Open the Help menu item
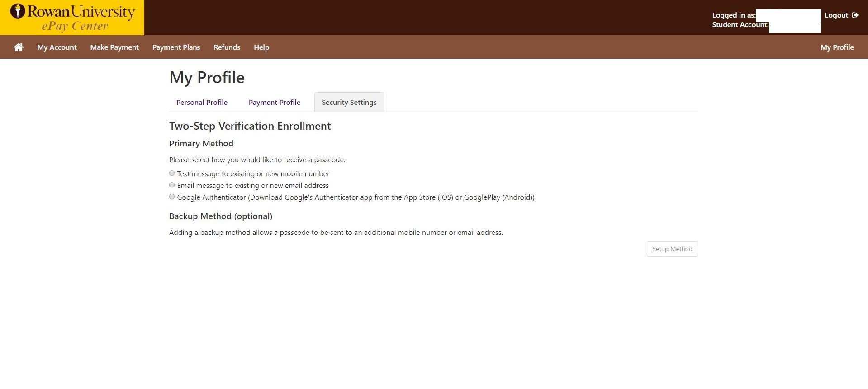Image resolution: width=868 pixels, height=389 pixels. tap(261, 47)
